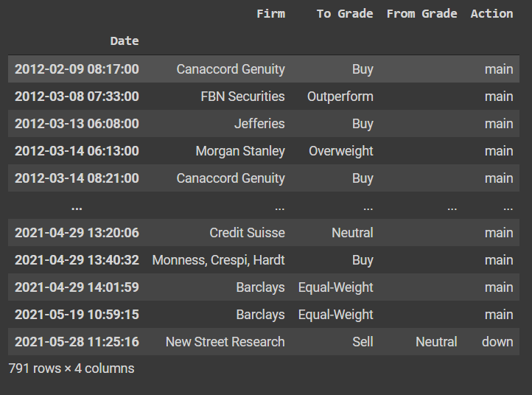Screen dimensions: 532x395
Task: Click the Equal-Weight cell on 2021-05-19 row
Action: tap(335, 315)
